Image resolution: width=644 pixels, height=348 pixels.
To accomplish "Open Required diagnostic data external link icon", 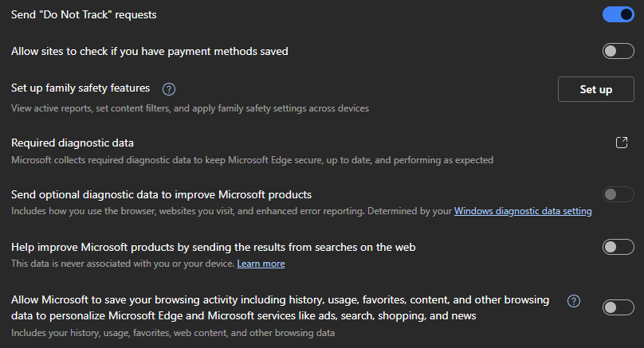I will pyautogui.click(x=622, y=143).
